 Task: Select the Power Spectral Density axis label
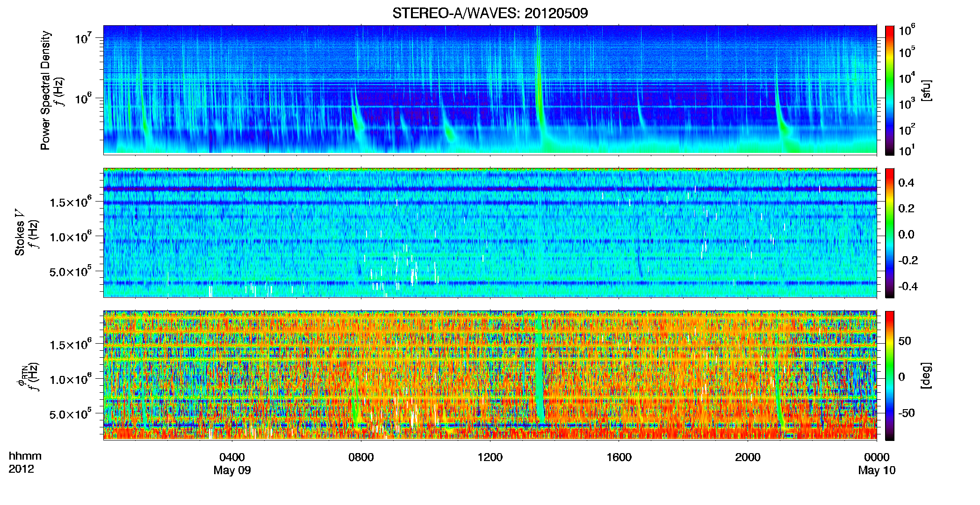pyautogui.click(x=52, y=90)
